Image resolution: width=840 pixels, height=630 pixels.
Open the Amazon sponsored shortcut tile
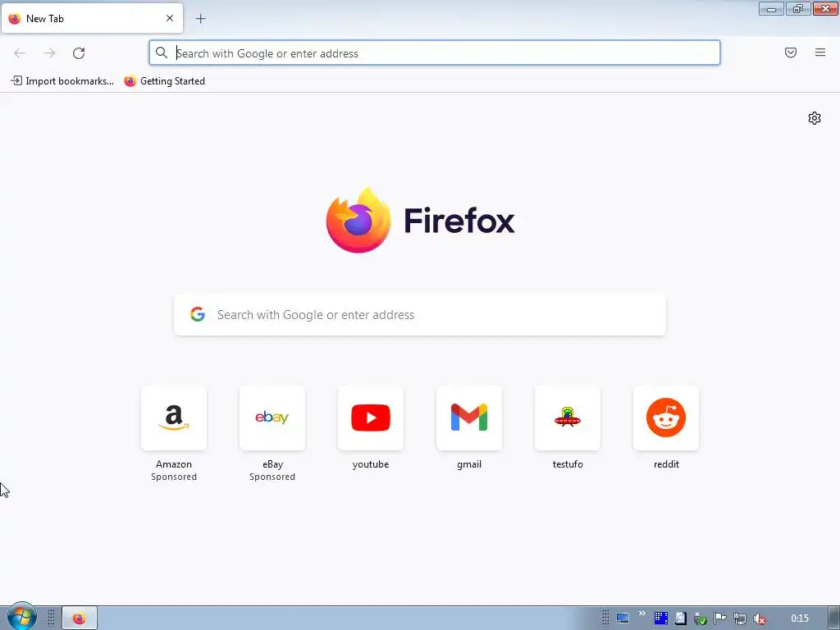174,418
